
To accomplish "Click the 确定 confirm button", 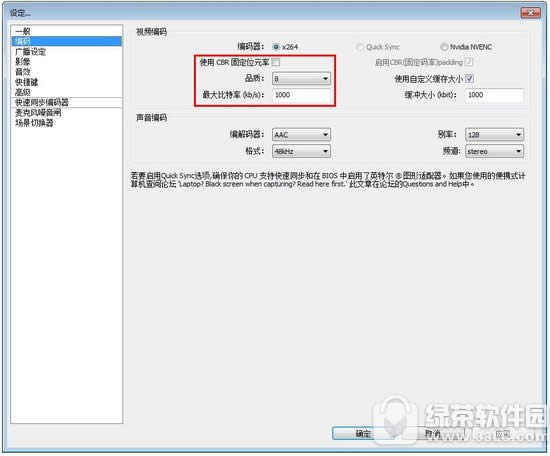I will 363,434.
